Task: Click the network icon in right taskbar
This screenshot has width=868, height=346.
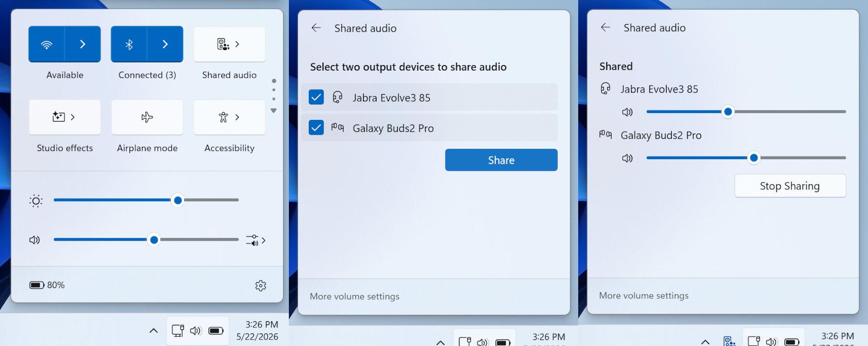Action: pyautogui.click(x=754, y=341)
